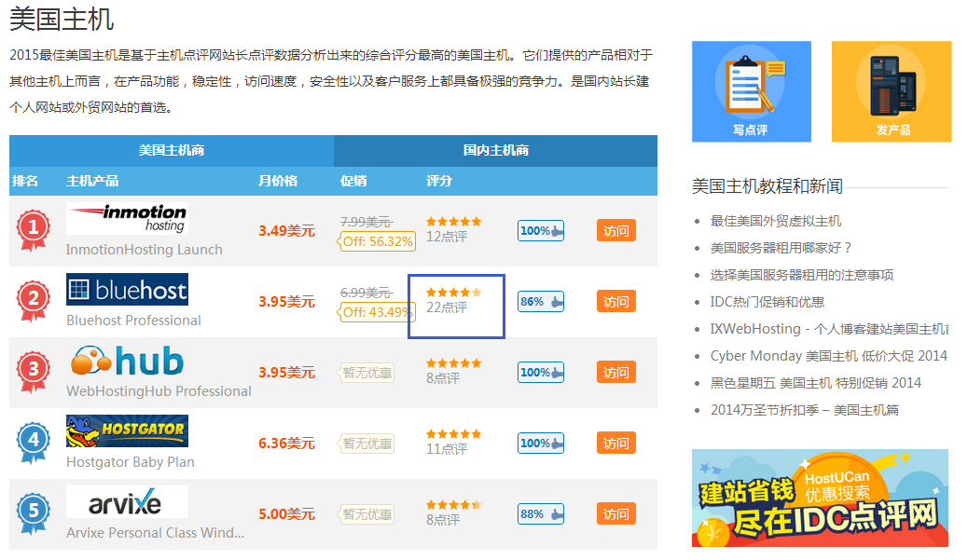Click the 86% thumbs-up badge for Bluehost
The image size is (968, 560).
click(x=541, y=302)
